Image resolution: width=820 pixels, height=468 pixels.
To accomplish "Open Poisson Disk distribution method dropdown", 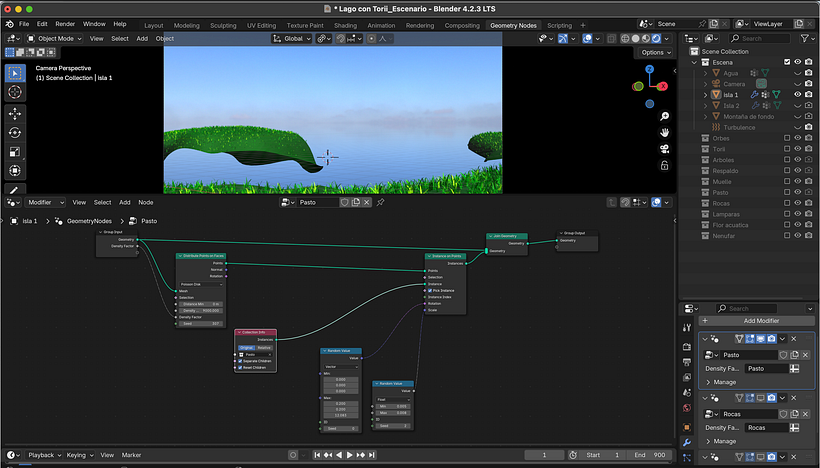I will point(201,284).
